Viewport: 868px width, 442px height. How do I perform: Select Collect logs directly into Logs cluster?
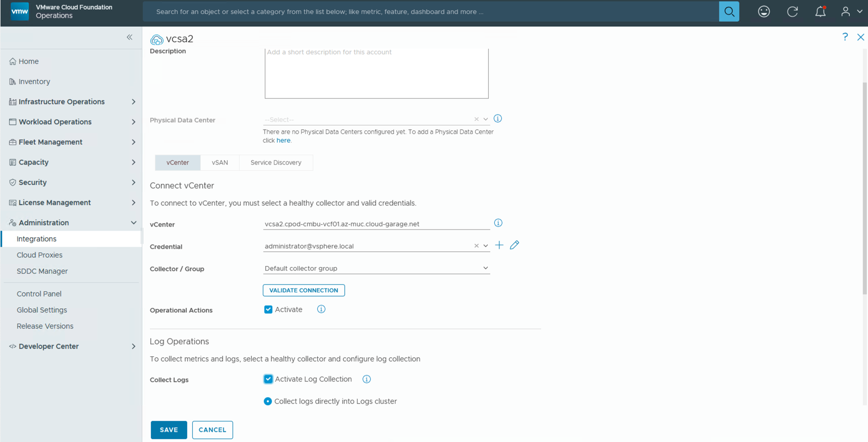pyautogui.click(x=268, y=401)
